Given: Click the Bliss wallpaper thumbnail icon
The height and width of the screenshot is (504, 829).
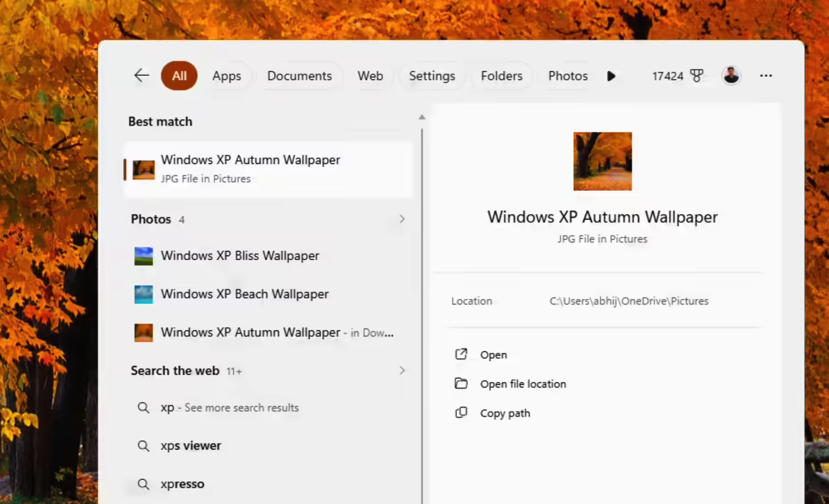Looking at the screenshot, I should pos(144,256).
